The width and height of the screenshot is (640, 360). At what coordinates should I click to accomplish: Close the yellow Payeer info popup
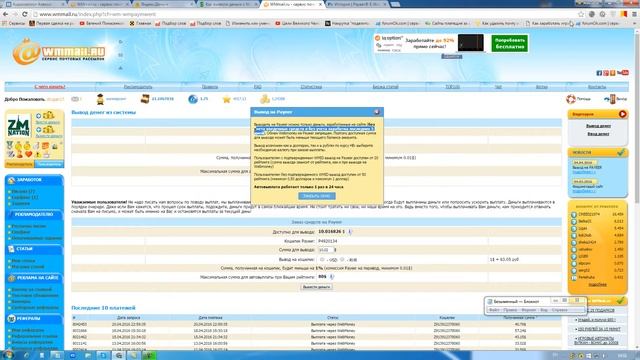[377, 111]
